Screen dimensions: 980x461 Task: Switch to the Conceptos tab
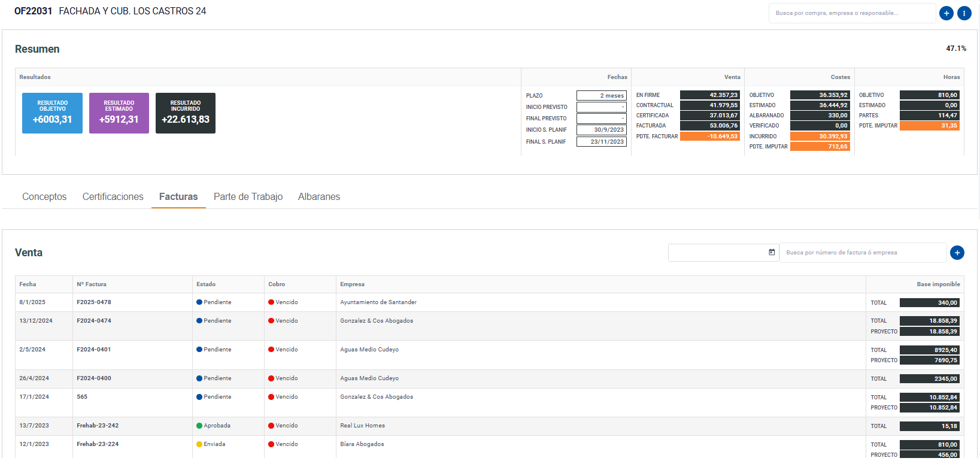point(44,197)
